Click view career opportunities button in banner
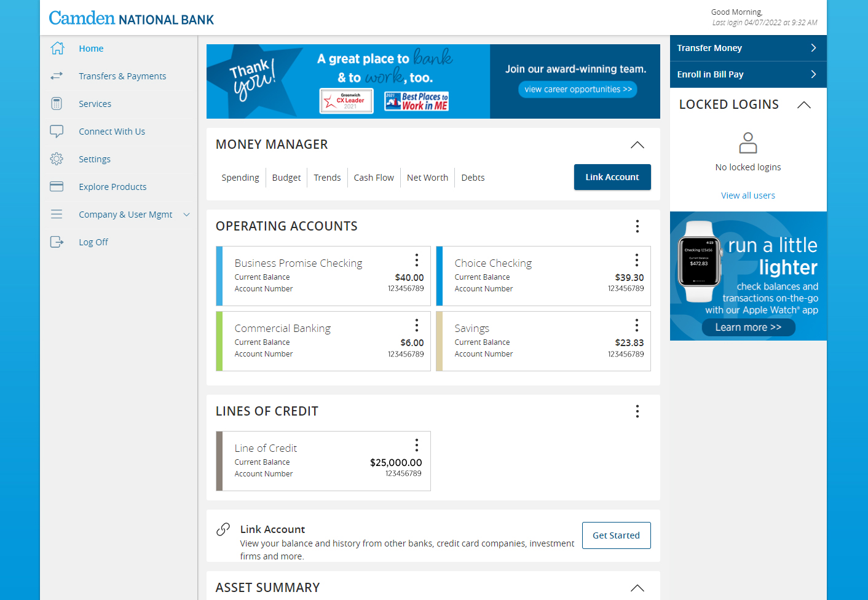Viewport: 868px width, 600px height. click(x=578, y=89)
